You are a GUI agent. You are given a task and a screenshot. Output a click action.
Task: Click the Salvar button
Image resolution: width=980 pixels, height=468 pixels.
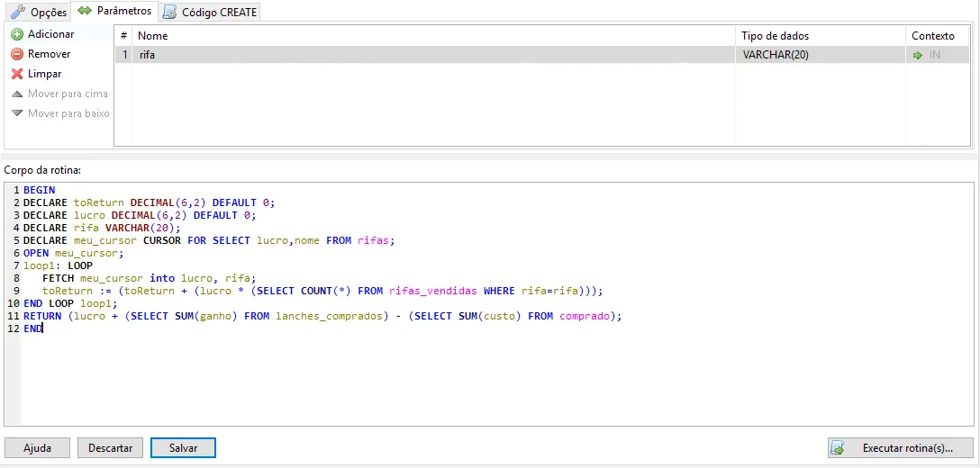point(183,448)
